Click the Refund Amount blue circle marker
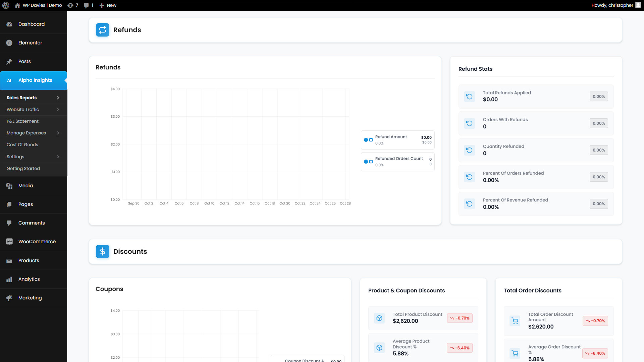 tap(366, 140)
